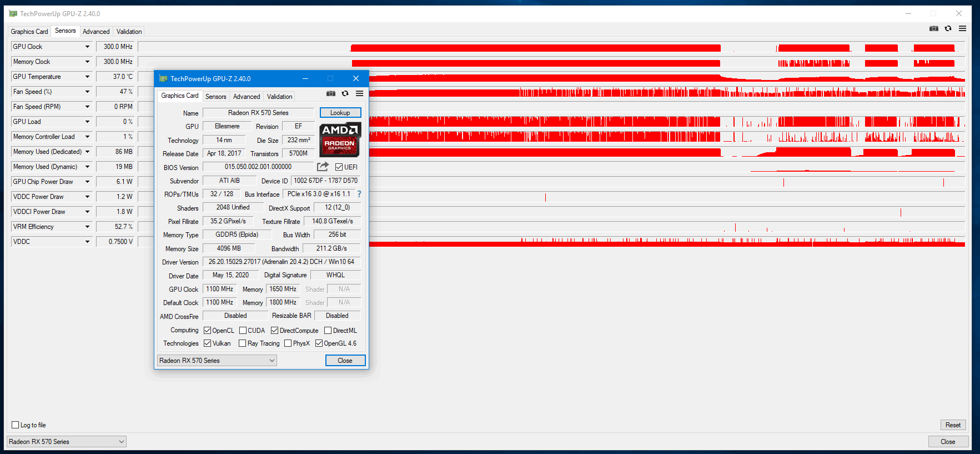This screenshot has width=980, height=454.
Task: Open GPU selector dropdown in Graphics Card dialog
Action: coord(217,361)
